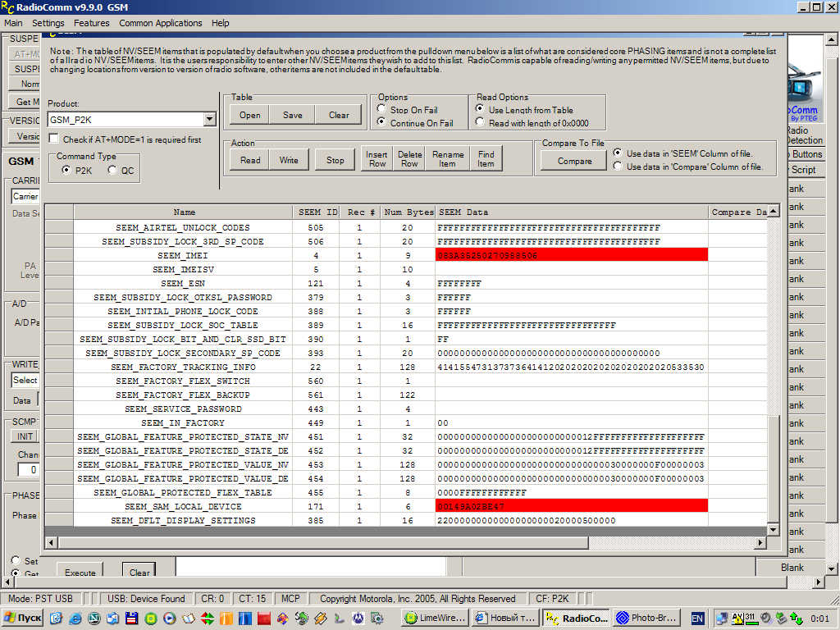
Task: Select red SEEM_SAM_LOCAL_DEVICE data cell
Action: 572,505
